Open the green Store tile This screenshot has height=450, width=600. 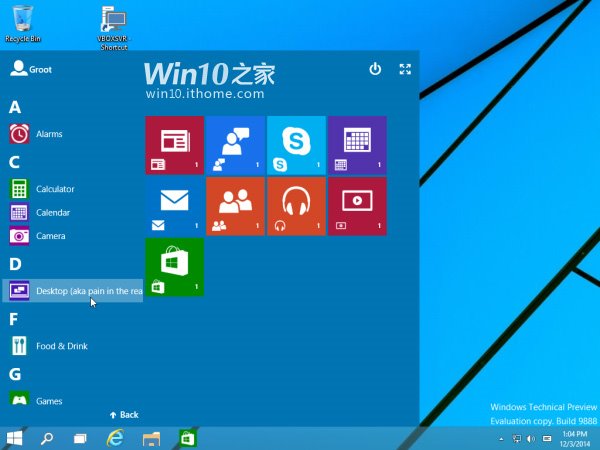point(174,267)
